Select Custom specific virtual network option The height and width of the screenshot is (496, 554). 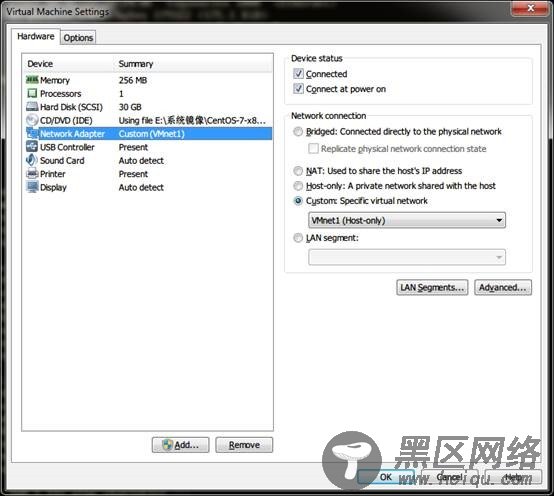(298, 201)
